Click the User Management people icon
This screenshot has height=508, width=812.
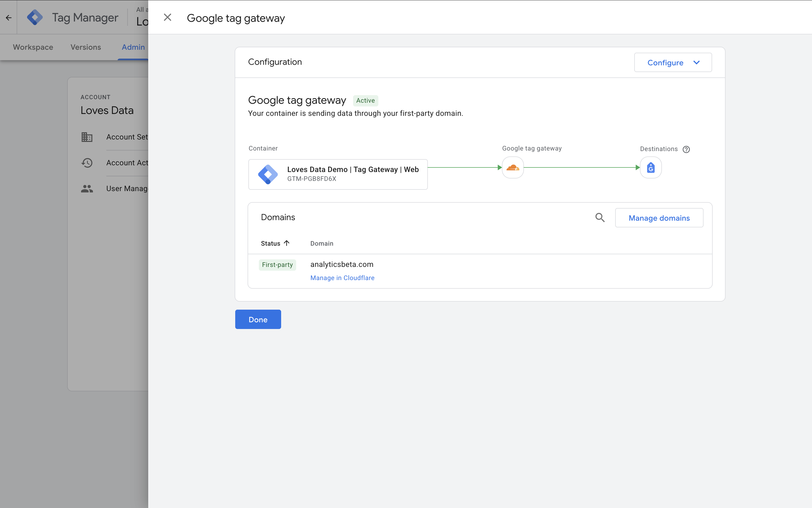click(87, 188)
